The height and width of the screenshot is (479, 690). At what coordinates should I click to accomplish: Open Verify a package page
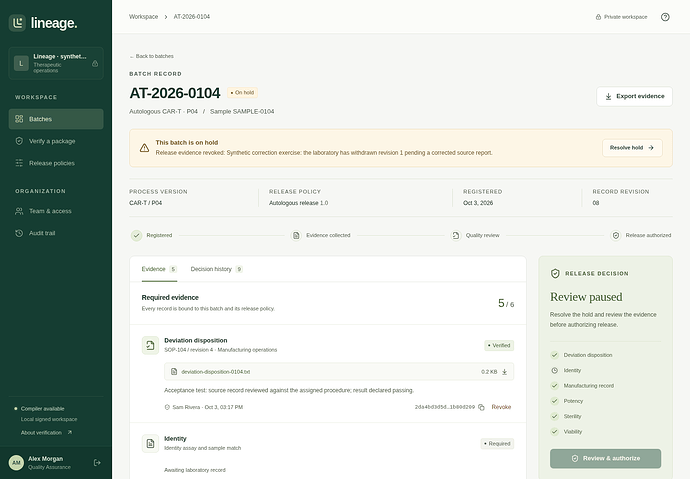(56, 141)
